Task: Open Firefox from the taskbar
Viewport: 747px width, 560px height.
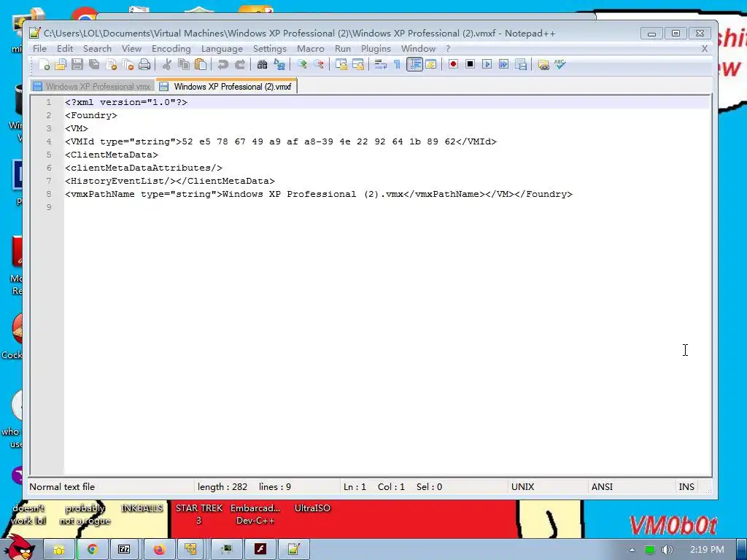Action: [x=158, y=550]
